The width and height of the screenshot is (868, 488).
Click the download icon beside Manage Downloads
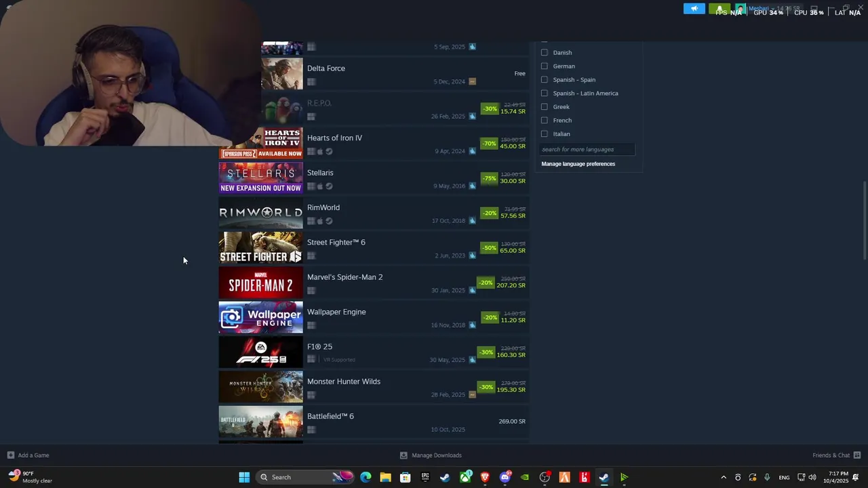pyautogui.click(x=403, y=455)
